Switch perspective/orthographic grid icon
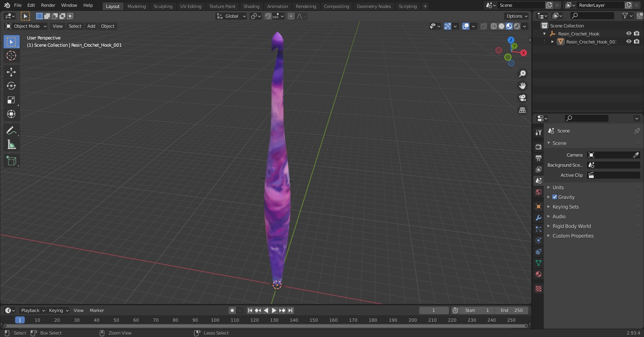Screen dimensions: 644x337 click(522, 110)
